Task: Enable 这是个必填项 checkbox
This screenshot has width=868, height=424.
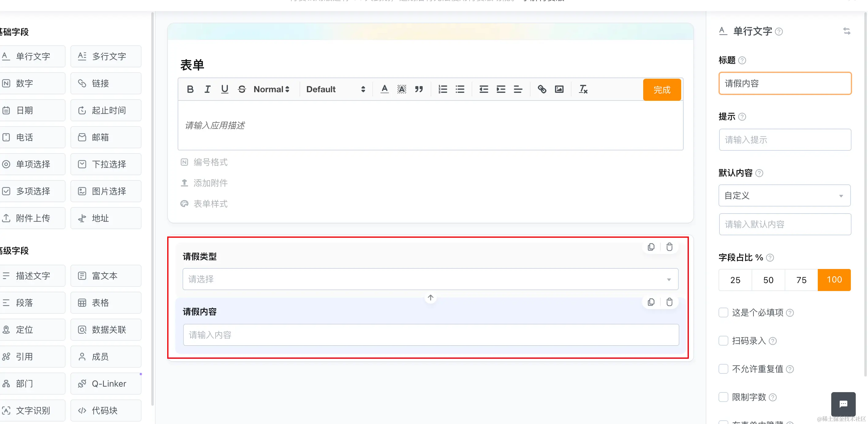Action: click(723, 312)
